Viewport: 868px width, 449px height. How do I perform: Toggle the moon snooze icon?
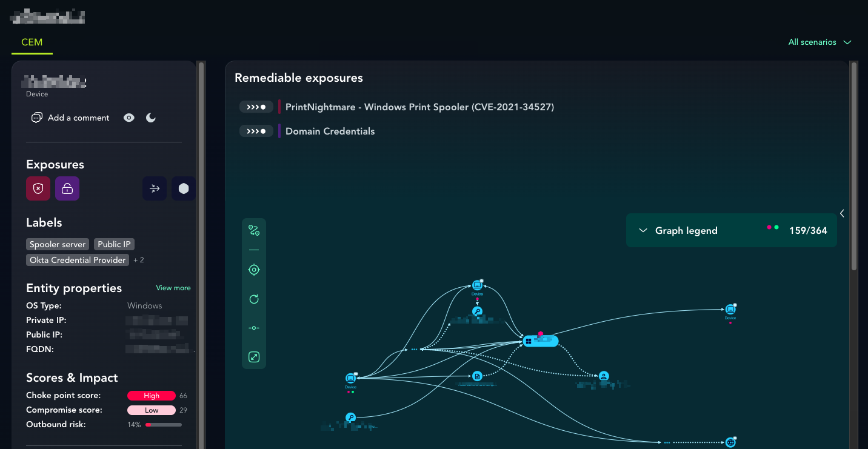151,118
